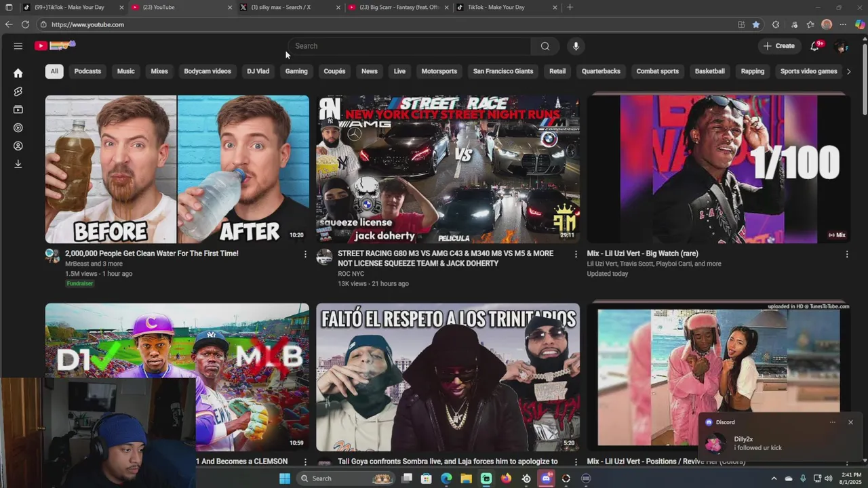868x488 pixels.
Task: Click the Create button
Action: point(778,46)
